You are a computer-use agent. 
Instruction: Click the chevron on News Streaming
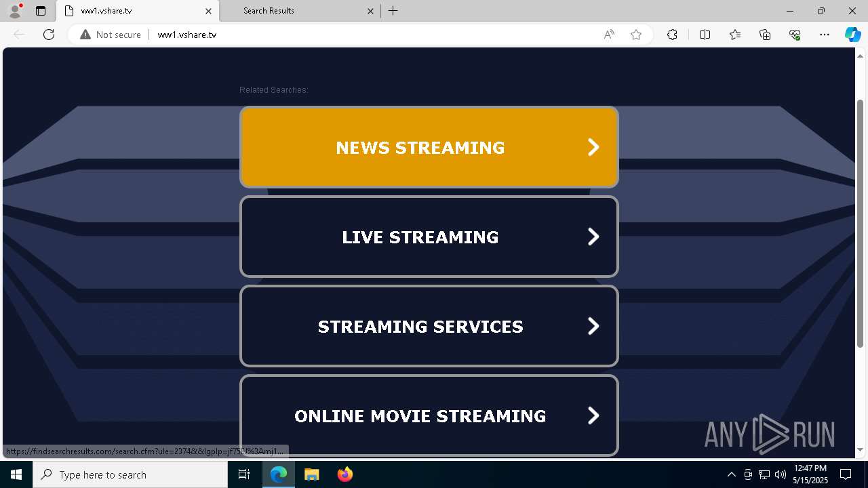pyautogui.click(x=593, y=147)
